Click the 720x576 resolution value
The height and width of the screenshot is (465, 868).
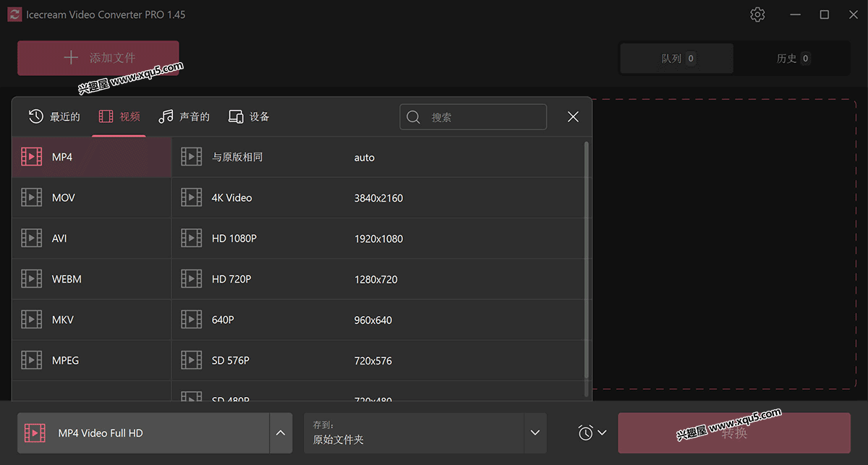pyautogui.click(x=373, y=361)
